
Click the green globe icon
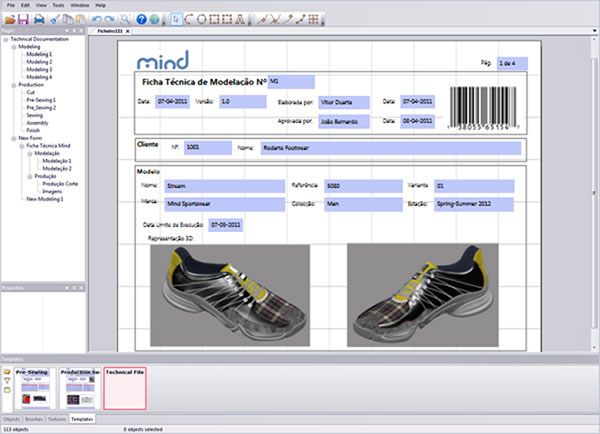pyautogui.click(x=154, y=19)
